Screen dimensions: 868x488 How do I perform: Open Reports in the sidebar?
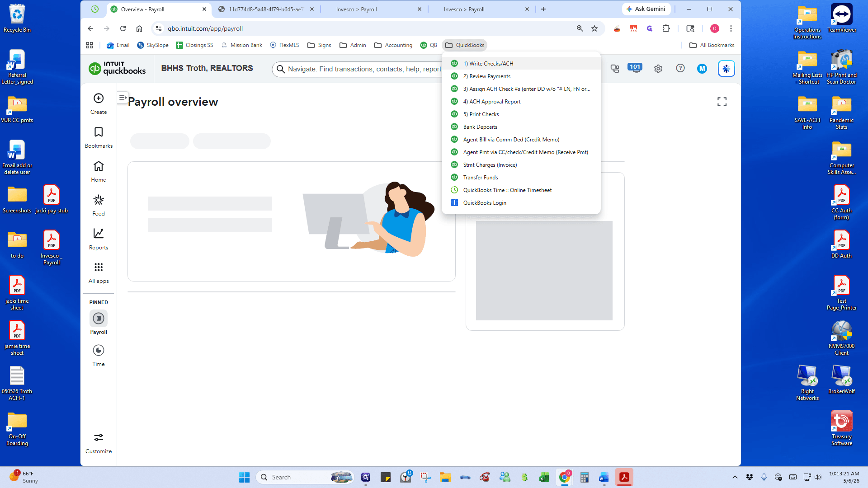point(99,239)
